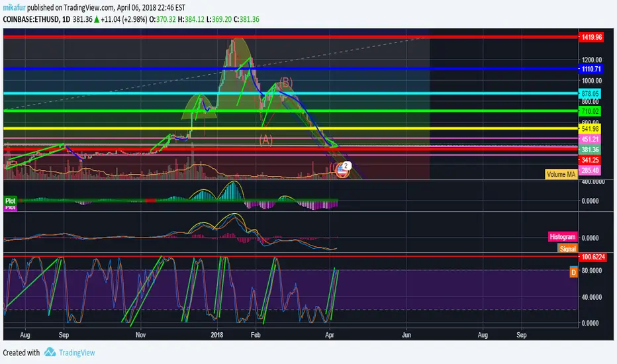Select the 1110.71 blue price label
617x364 pixels.
click(591, 69)
